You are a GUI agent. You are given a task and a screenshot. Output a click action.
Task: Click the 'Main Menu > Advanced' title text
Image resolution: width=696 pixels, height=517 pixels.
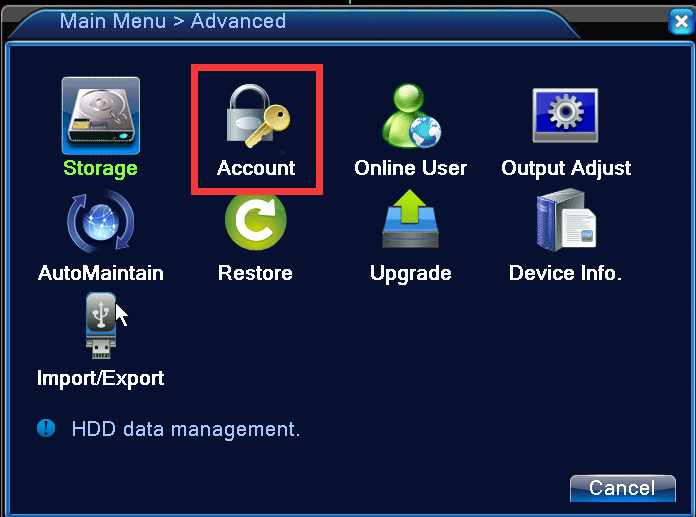[x=173, y=21]
